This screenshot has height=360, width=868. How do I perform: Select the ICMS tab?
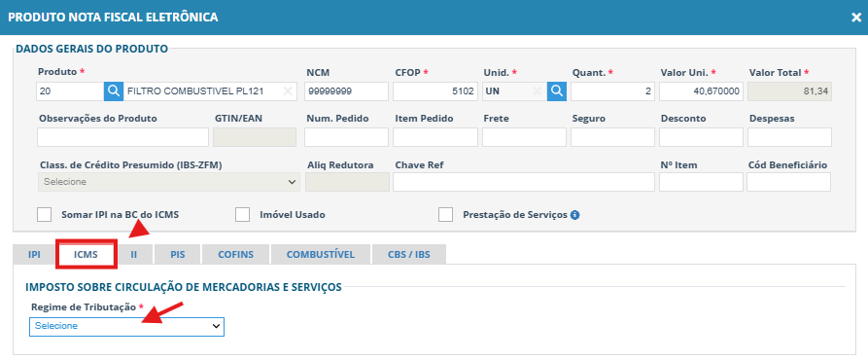pyautogui.click(x=86, y=255)
